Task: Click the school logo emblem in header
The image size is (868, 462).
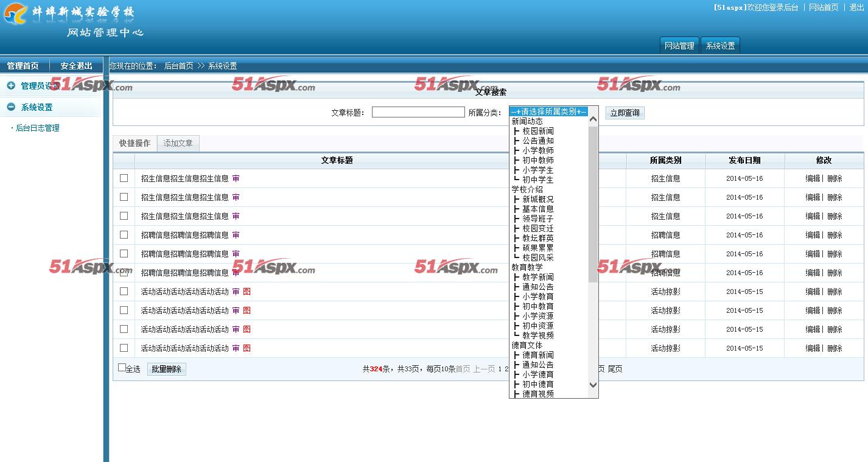Action: 15,13
